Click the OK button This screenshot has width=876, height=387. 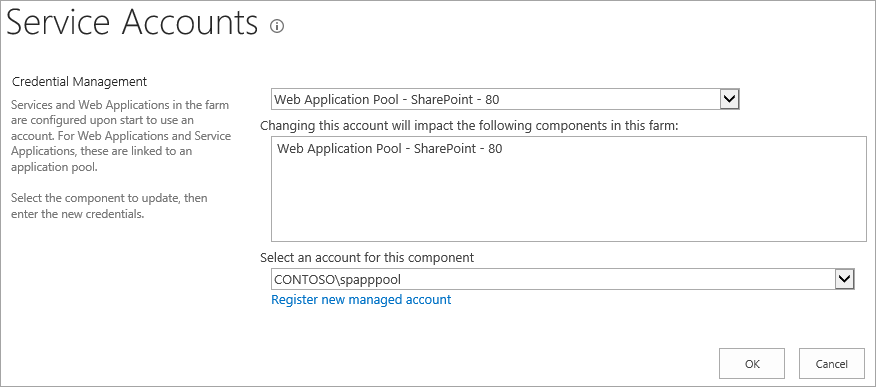click(x=752, y=364)
